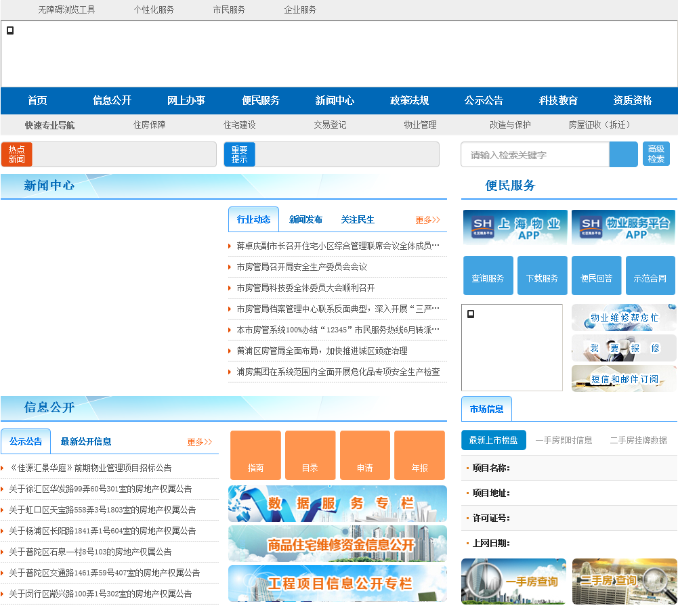678x616 pixels.
Task: Open the 二手房查询 image link
Action: pyautogui.click(x=624, y=581)
